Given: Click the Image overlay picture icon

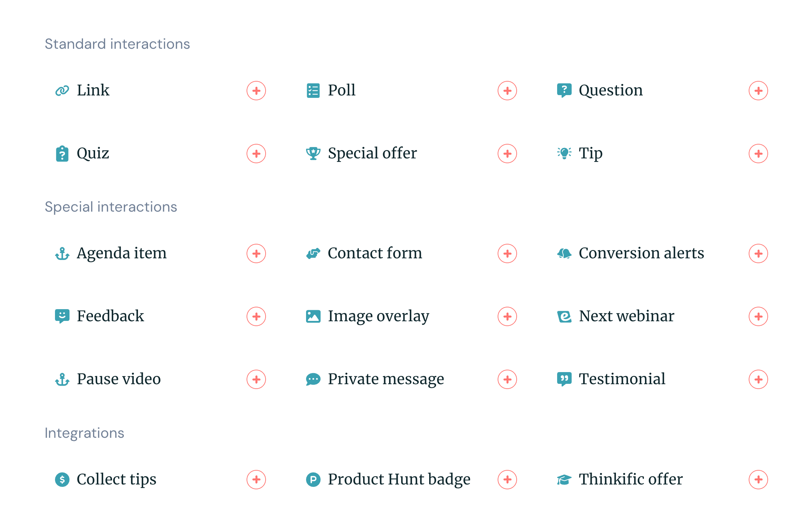Looking at the screenshot, I should pos(313,316).
